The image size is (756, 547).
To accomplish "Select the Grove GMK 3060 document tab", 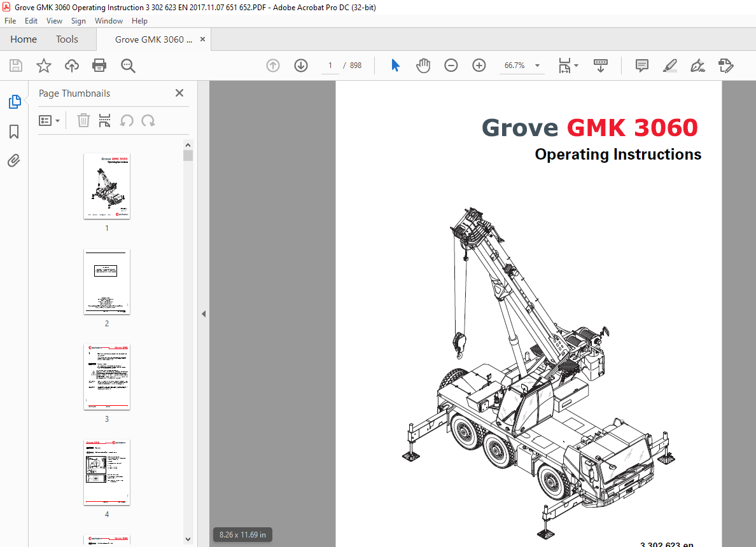I will click(x=153, y=39).
